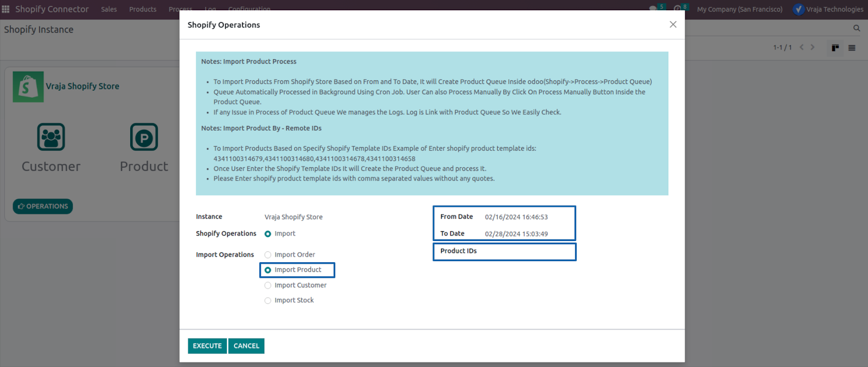Screen dimensions: 868x367
Task: Open the Process menu
Action: tap(180, 9)
